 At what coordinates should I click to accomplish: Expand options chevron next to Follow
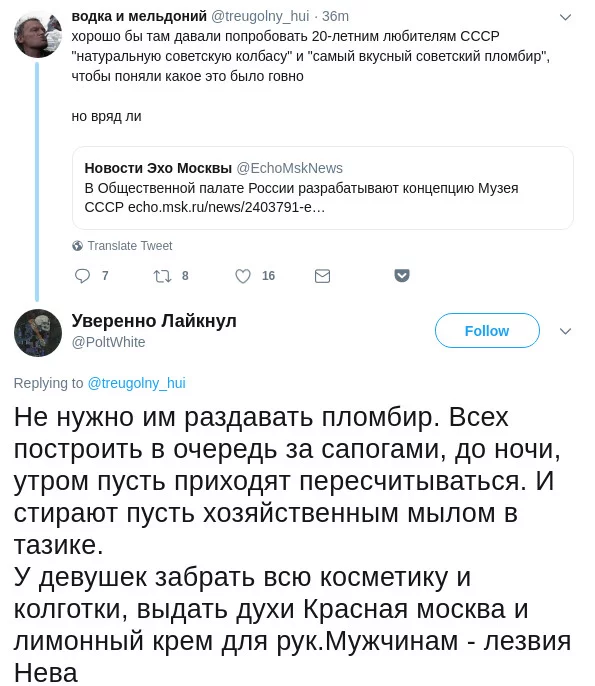(566, 331)
